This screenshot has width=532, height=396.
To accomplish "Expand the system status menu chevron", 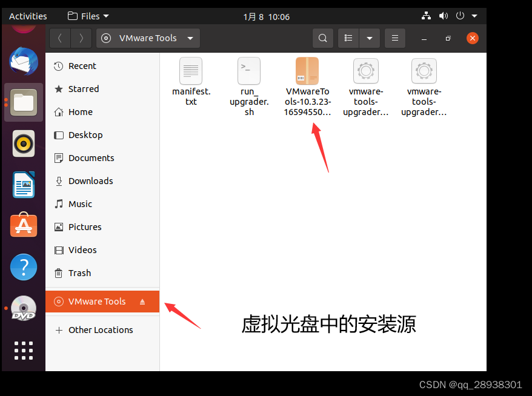I will [474, 16].
